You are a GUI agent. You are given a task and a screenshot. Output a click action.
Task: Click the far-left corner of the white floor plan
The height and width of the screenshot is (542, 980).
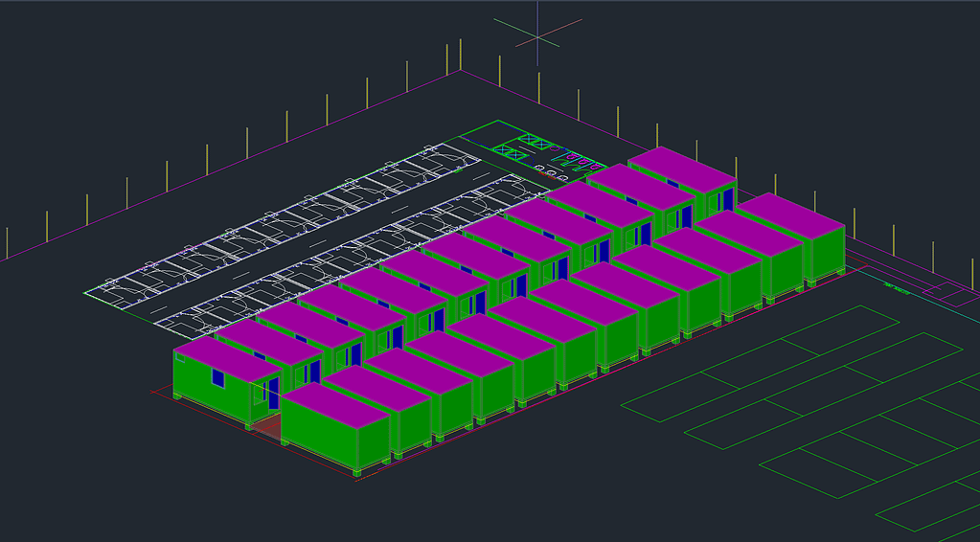tap(86, 292)
